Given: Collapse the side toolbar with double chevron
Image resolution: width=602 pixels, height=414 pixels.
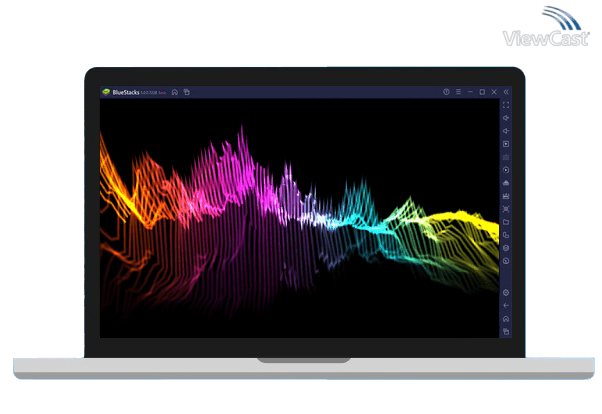Looking at the screenshot, I should [x=506, y=92].
